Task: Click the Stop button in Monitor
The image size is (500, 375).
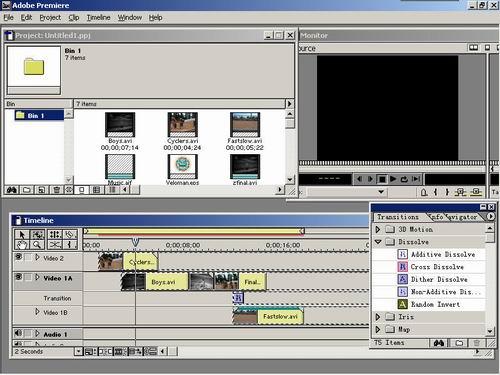Action: coord(382,179)
